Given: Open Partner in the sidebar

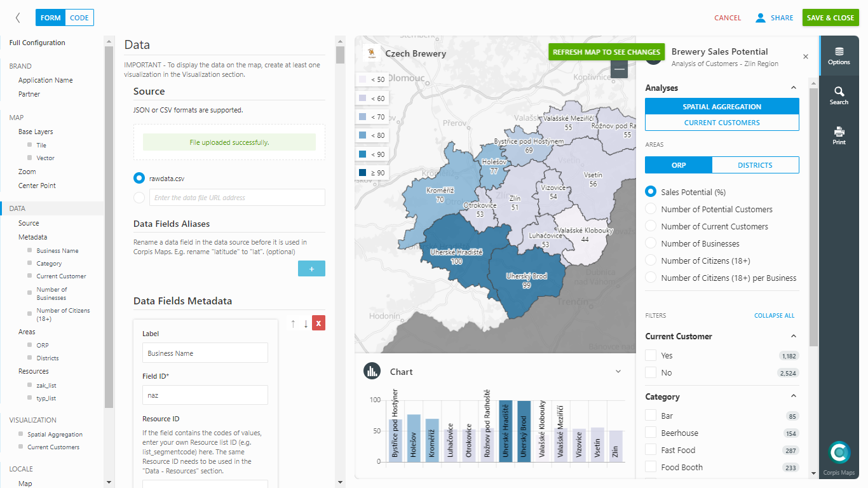Looking at the screenshot, I should pos(29,94).
